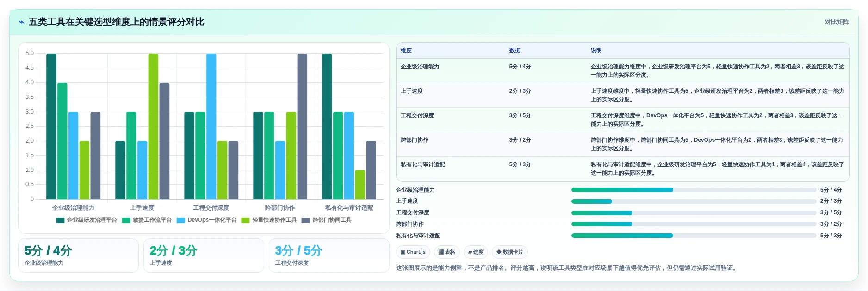Click the 表格 tag chip
This screenshot has width=868, height=291.
447,252
